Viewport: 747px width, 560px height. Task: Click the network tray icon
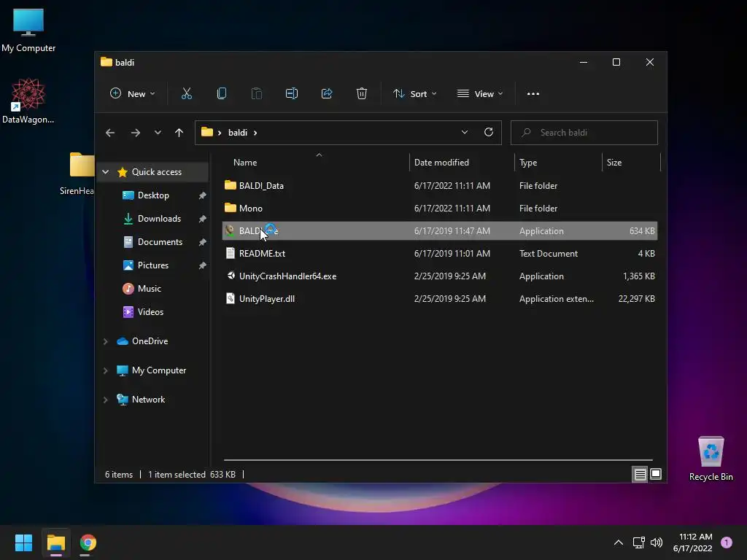[x=639, y=542]
